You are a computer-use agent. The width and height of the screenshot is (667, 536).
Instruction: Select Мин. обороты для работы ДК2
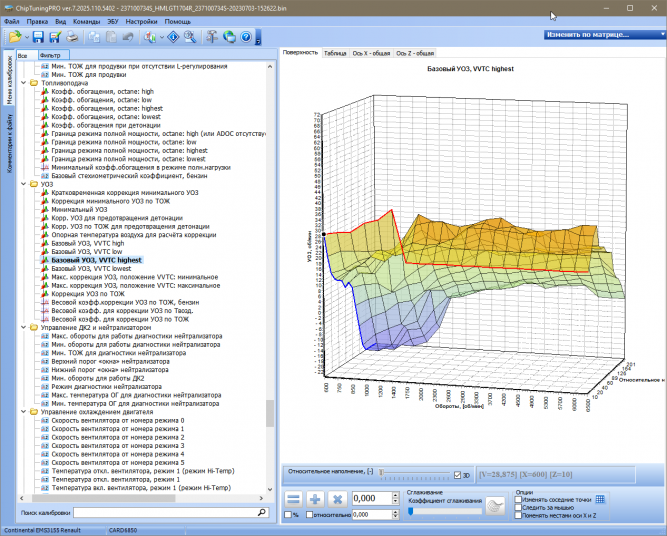[97, 378]
